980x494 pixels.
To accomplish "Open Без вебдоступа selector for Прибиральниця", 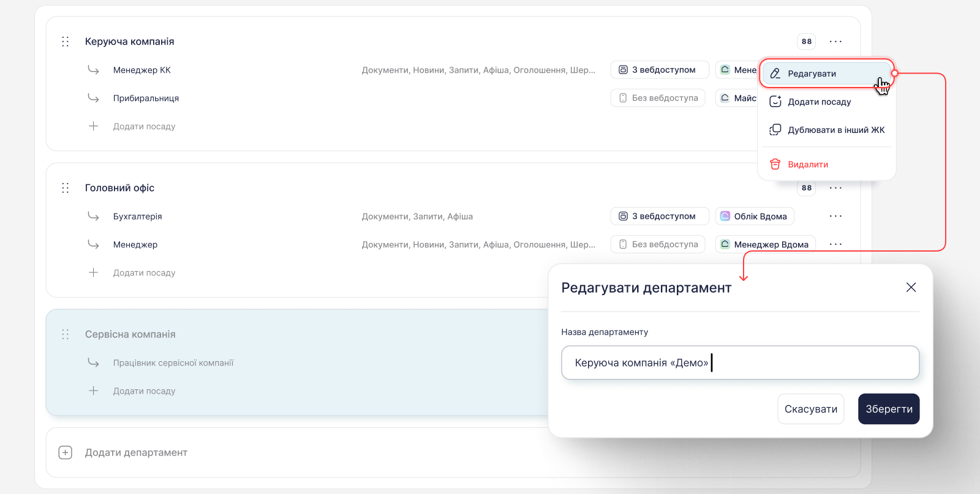I will 658,98.
